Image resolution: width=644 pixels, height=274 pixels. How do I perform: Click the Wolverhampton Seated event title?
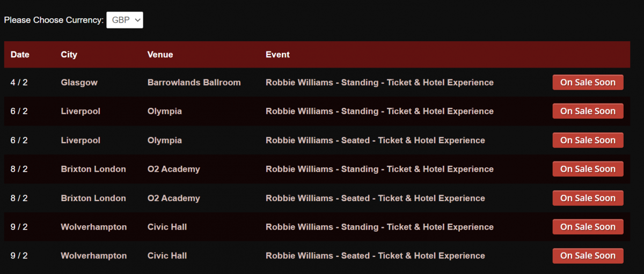tap(375, 256)
